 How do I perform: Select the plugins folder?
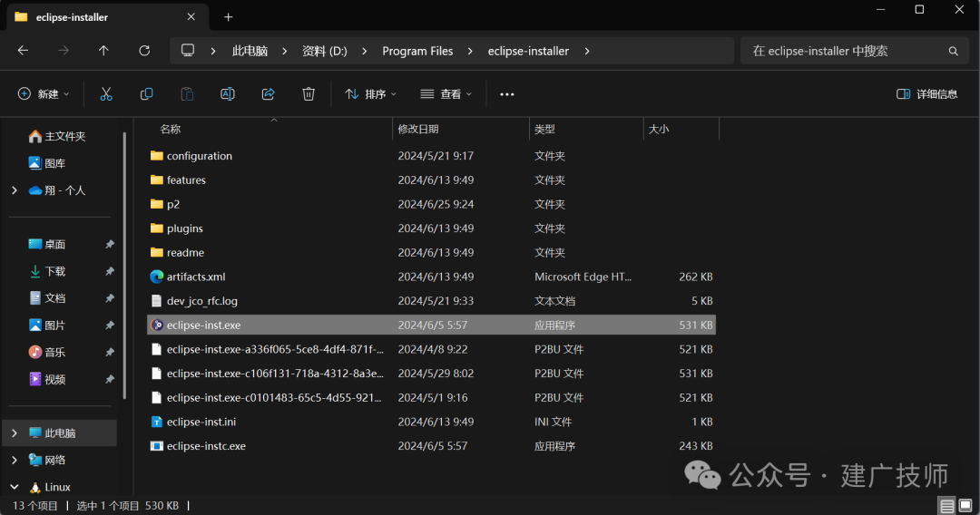pyautogui.click(x=431, y=228)
